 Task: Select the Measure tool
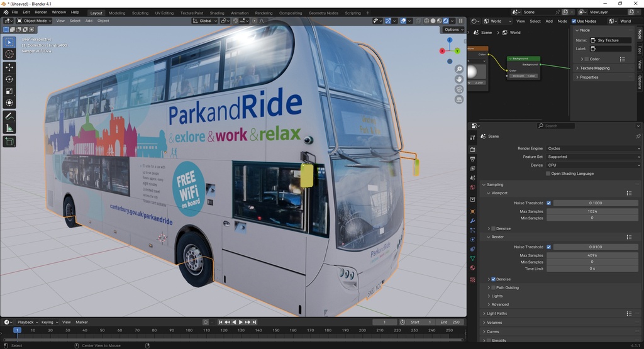(9, 128)
